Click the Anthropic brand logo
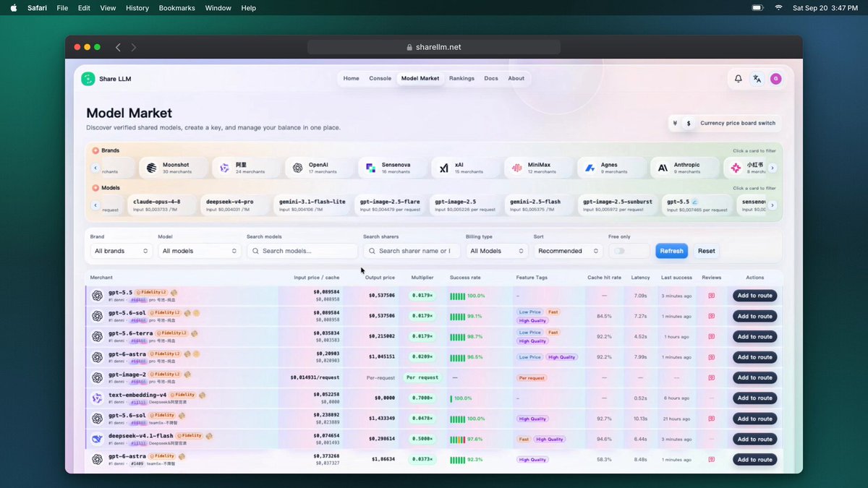This screenshot has height=488, width=868. [x=663, y=168]
